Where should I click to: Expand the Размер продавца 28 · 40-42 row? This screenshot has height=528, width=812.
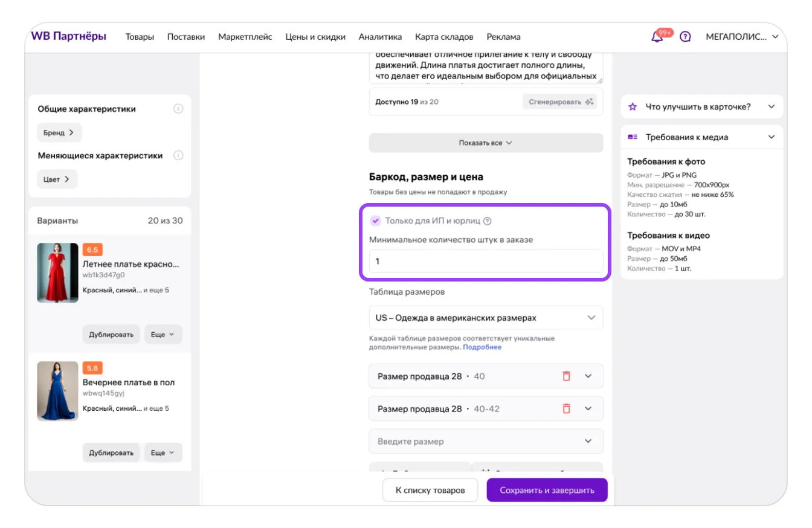tap(588, 408)
